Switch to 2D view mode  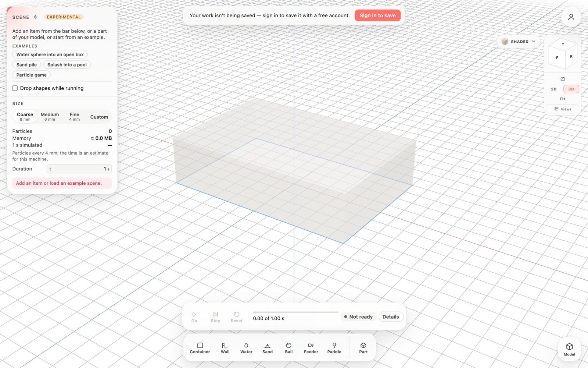pos(554,89)
